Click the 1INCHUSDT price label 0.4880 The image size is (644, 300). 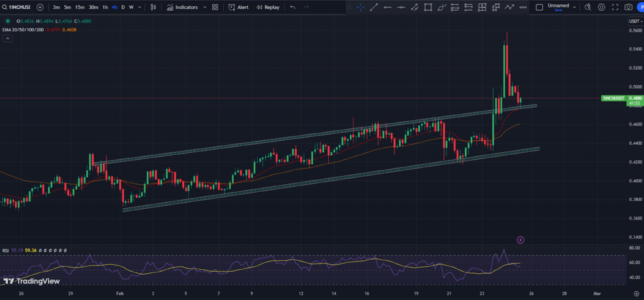(621, 98)
